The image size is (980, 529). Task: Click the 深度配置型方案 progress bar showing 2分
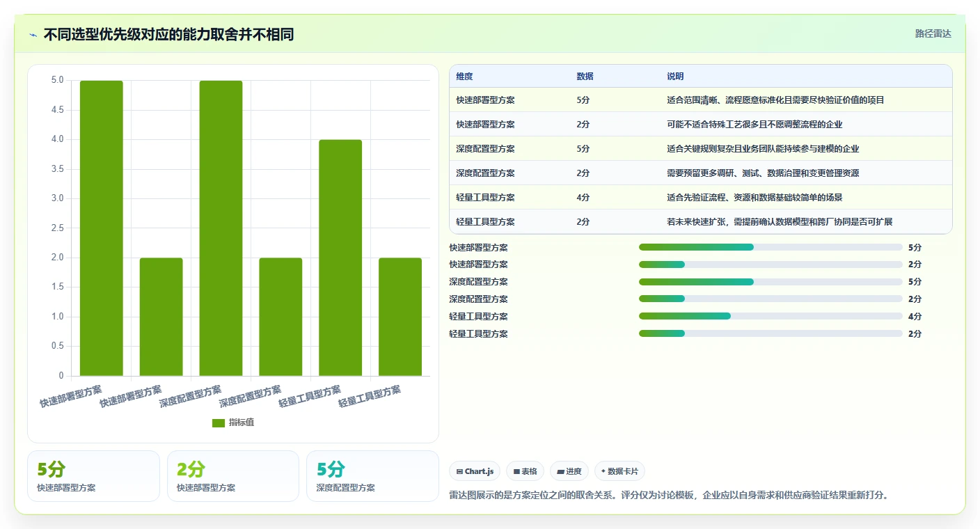point(770,299)
